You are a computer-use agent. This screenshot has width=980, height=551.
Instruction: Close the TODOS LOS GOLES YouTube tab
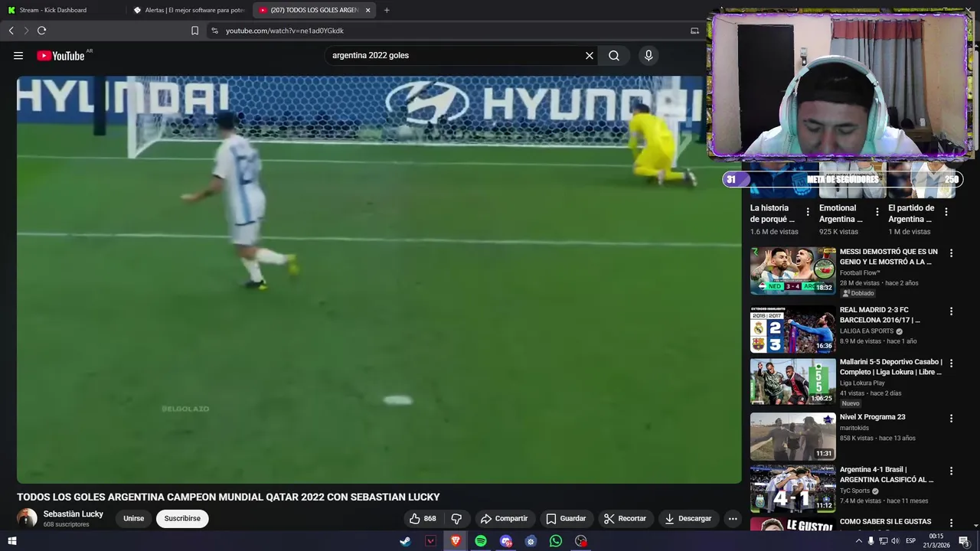(x=368, y=10)
